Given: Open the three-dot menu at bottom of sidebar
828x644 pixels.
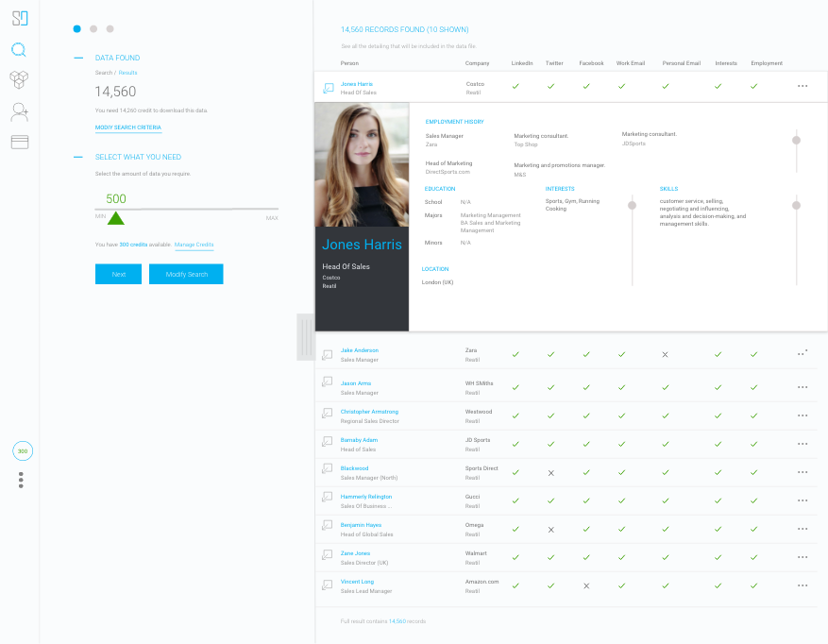Looking at the screenshot, I should (22, 481).
